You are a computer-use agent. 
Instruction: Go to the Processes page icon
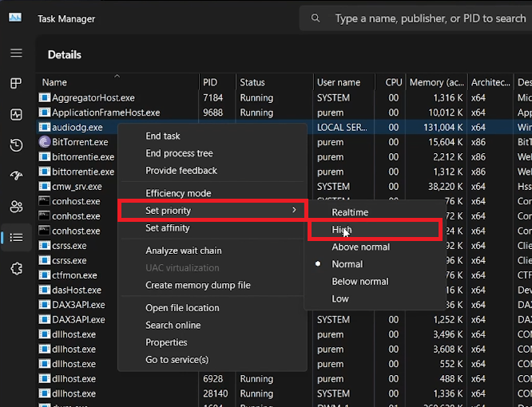[x=16, y=83]
